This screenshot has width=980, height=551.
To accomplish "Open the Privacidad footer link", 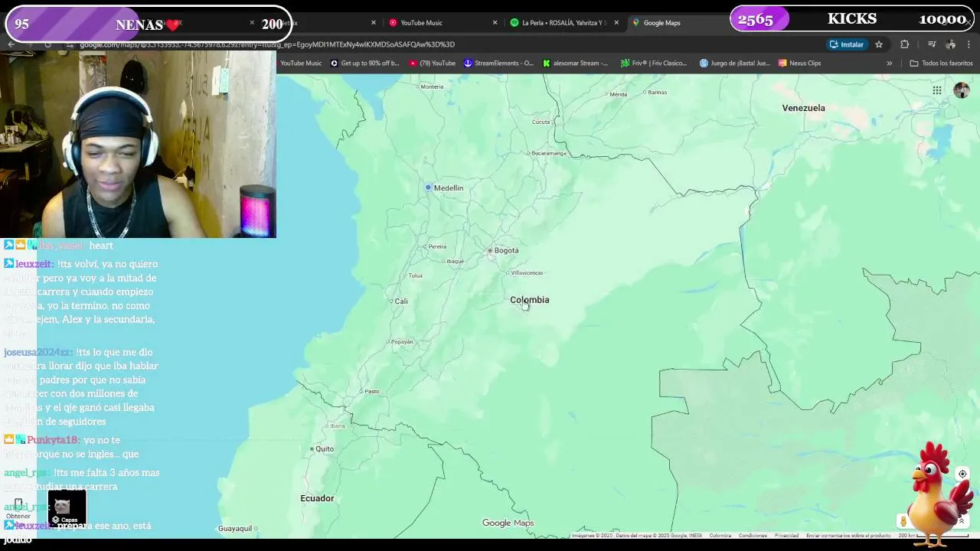I will pyautogui.click(x=786, y=536).
